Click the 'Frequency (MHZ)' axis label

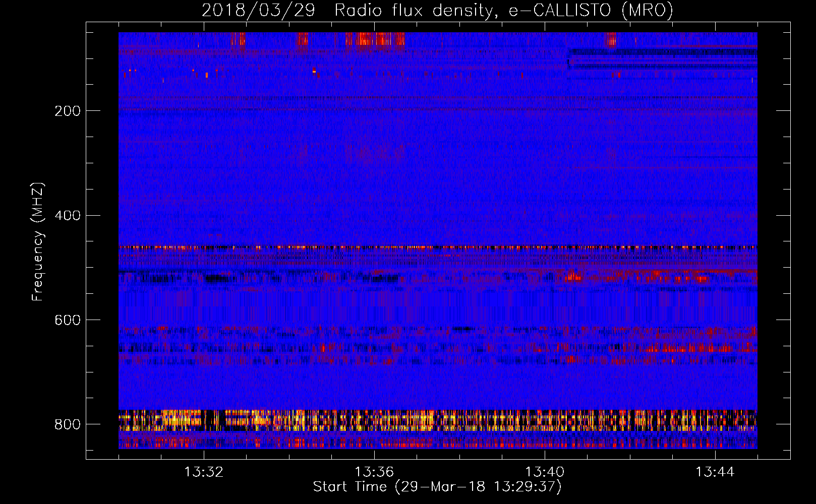pos(38,242)
